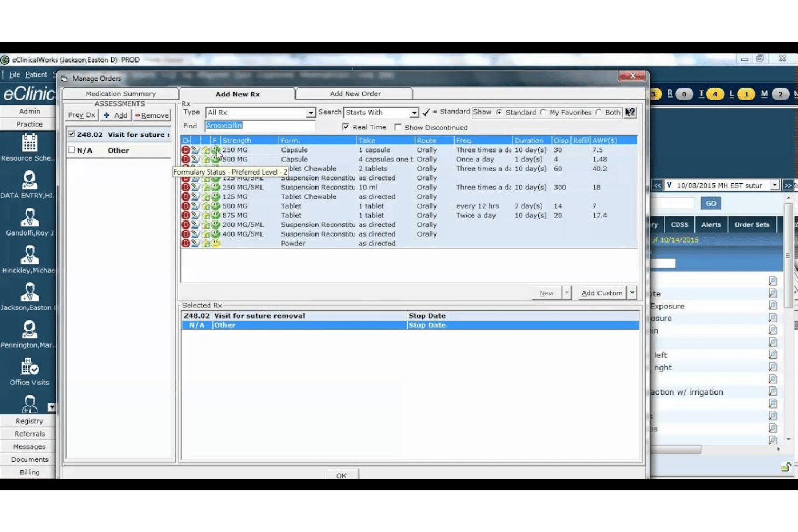Image resolution: width=798 pixels, height=532 pixels.
Task: Check the N/A Other assessment box
Action: point(71,150)
